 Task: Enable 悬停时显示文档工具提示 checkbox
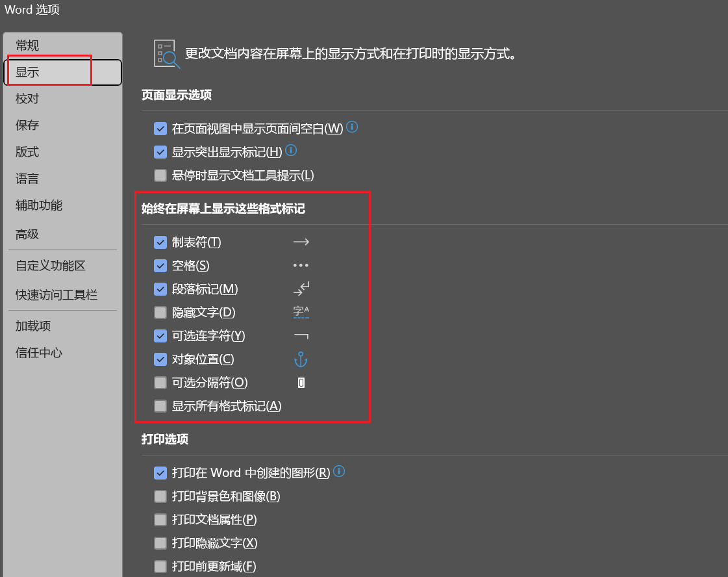[160, 175]
